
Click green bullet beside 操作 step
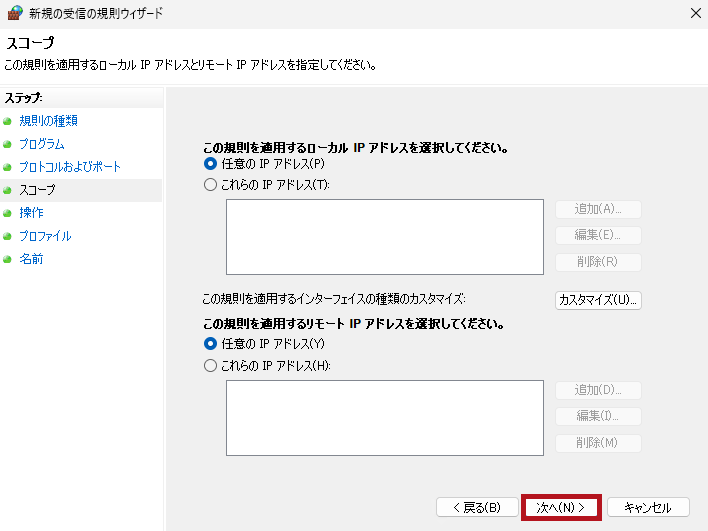click(x=7, y=213)
